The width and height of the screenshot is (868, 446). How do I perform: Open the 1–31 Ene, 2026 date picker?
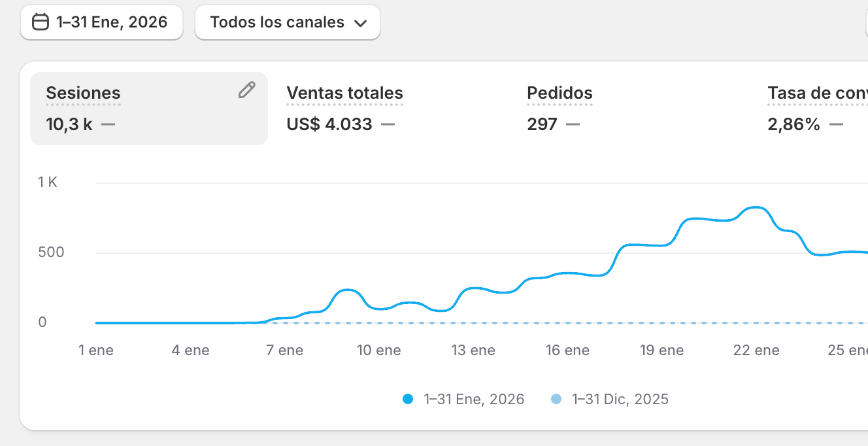[101, 22]
